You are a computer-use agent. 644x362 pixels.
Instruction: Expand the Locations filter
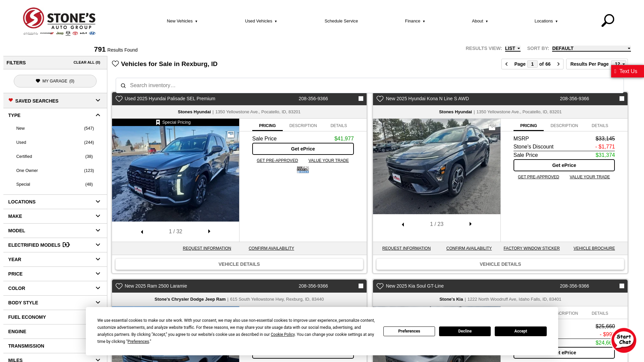pyautogui.click(x=55, y=202)
